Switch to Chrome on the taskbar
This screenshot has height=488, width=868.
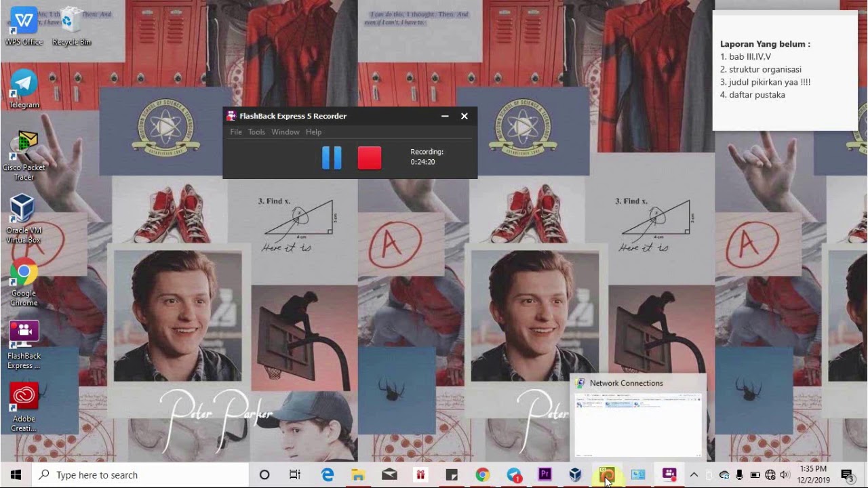point(482,474)
